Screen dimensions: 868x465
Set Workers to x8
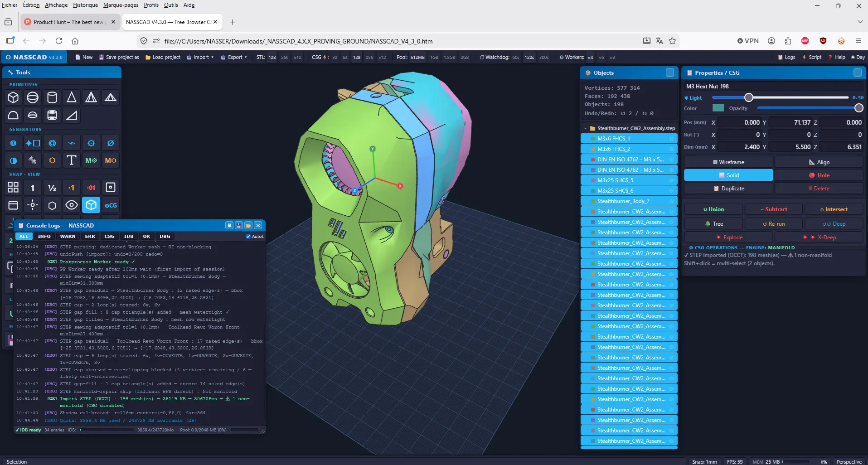click(612, 57)
